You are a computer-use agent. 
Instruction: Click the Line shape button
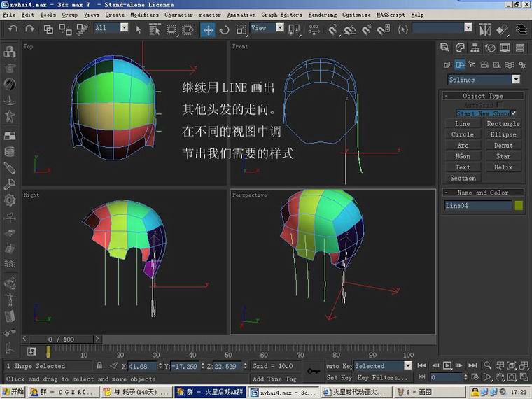[x=463, y=123]
